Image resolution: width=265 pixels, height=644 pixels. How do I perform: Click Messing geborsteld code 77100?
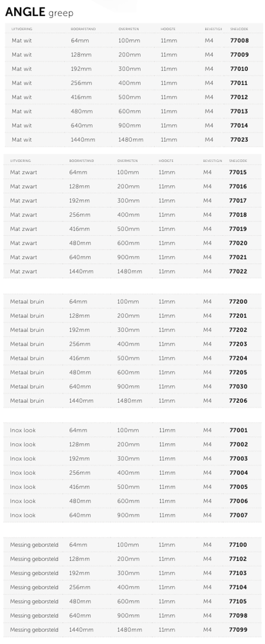tap(238, 545)
